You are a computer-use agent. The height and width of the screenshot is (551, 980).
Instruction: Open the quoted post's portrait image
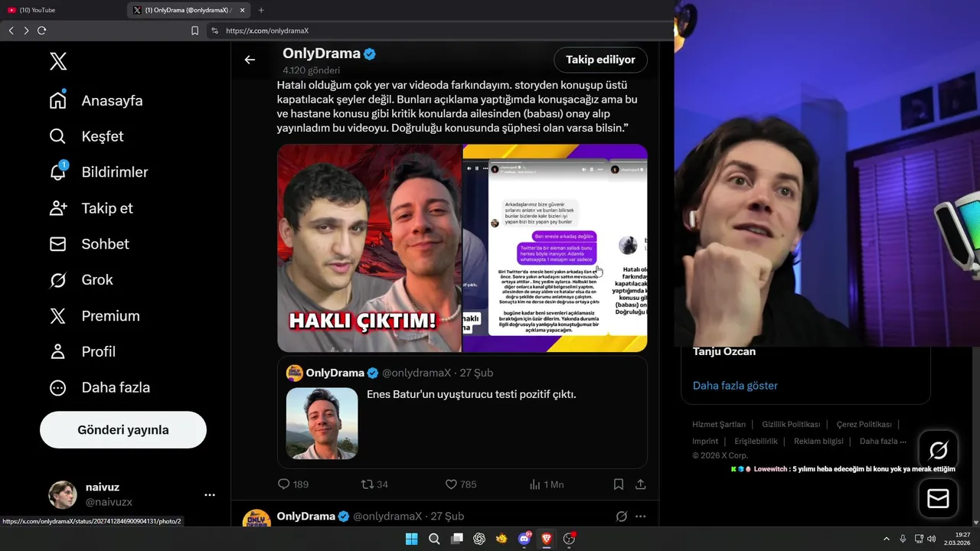pos(322,423)
